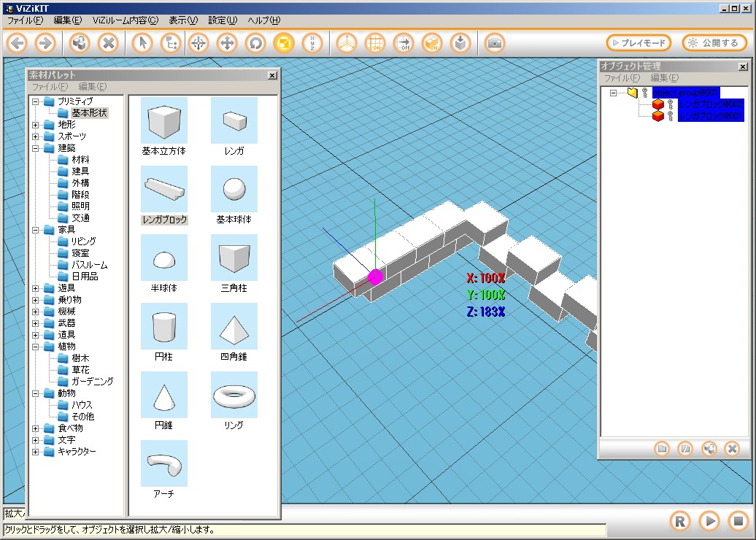Click the undo back-arrow toolbar icon
Screen dimensions: 756x540
click(x=18, y=43)
